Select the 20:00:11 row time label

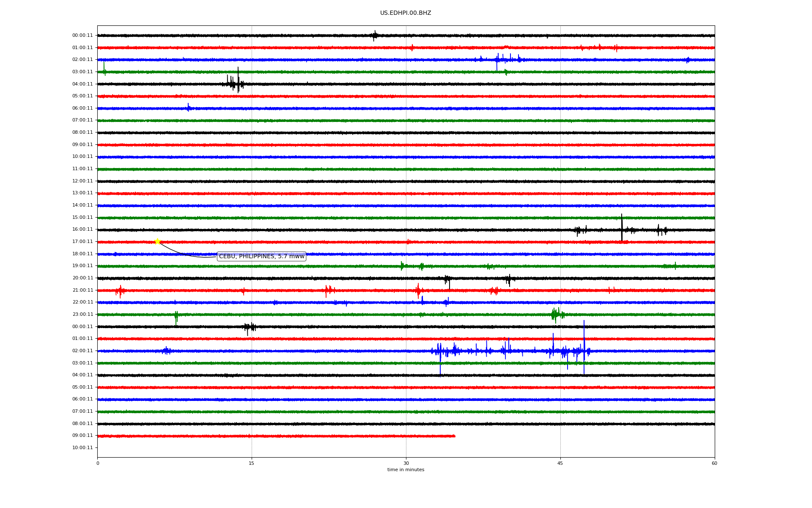pyautogui.click(x=82, y=278)
